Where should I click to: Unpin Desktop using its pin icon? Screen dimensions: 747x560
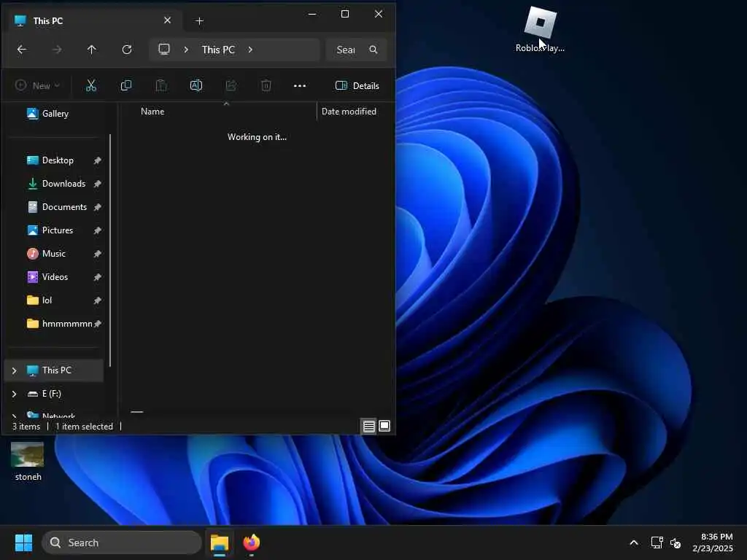click(x=97, y=160)
